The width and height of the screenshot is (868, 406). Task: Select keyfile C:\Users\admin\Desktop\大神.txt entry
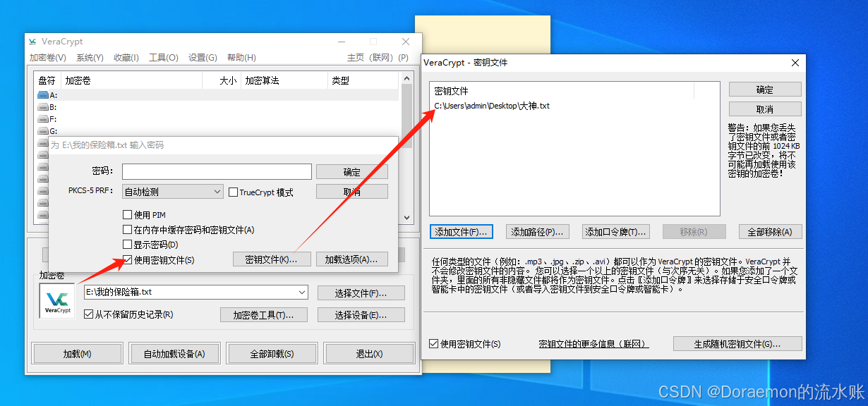point(492,106)
